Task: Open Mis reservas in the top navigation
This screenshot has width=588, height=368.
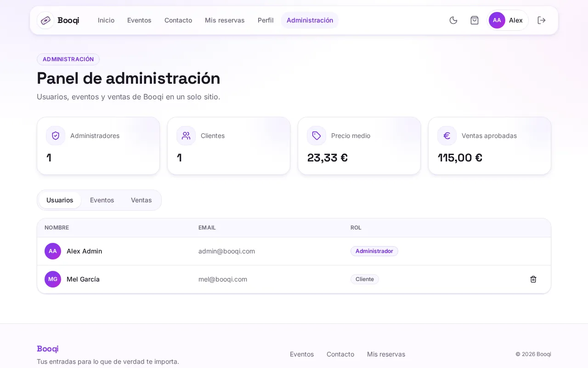Action: [225, 20]
